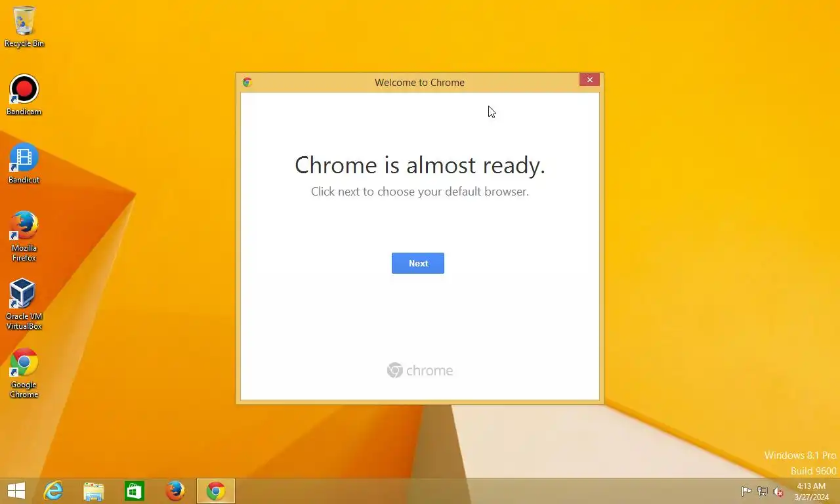Click 'Click next to choose your default browser.'
Screen dimensions: 840x504
pos(420,192)
